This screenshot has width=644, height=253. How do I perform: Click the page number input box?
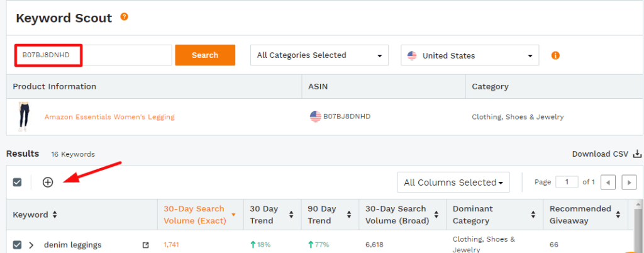(x=567, y=182)
